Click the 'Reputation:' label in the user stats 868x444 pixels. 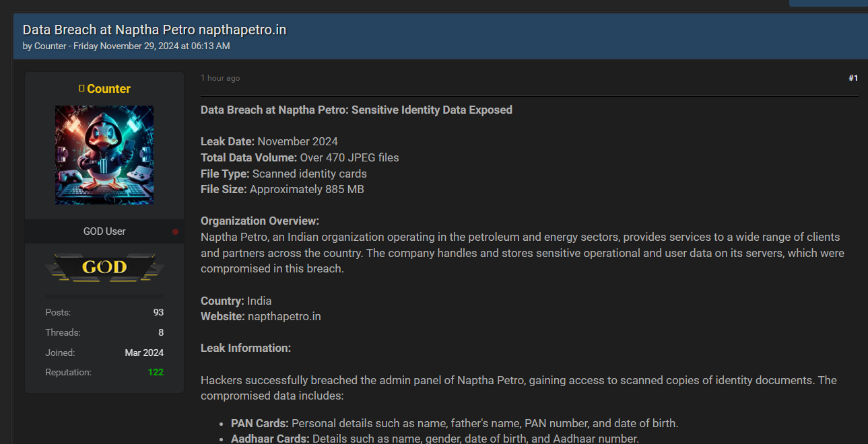(x=68, y=372)
